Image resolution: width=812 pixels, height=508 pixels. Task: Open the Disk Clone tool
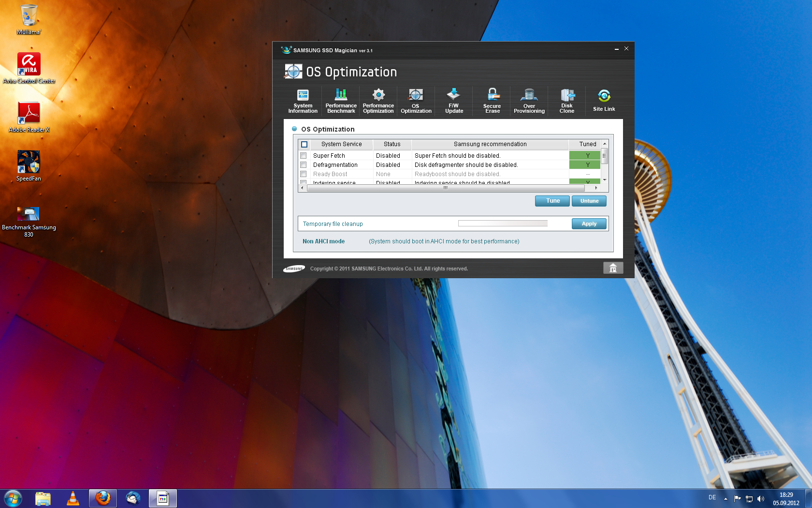(567, 101)
